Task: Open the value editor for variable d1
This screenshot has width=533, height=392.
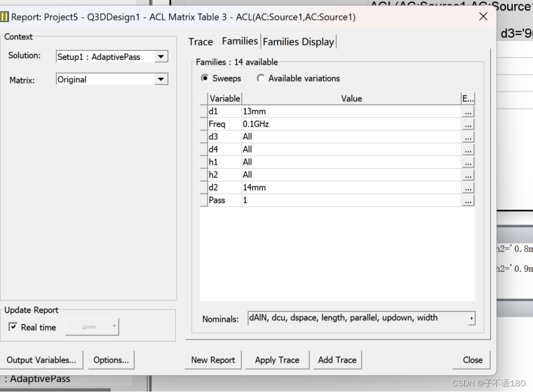Action: 468,111
